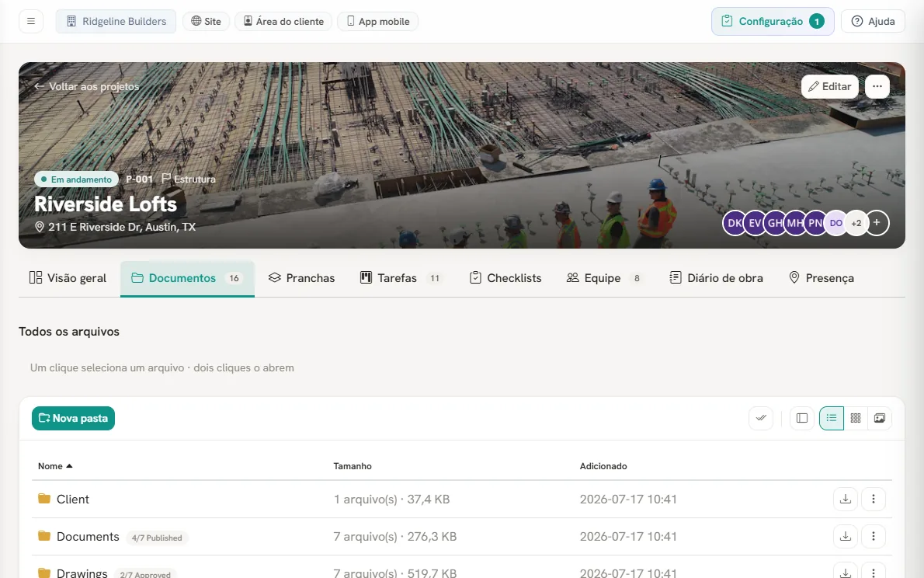Screen dimensions: 924x578
Task: Sort files by Adicionado column
Action: point(603,466)
